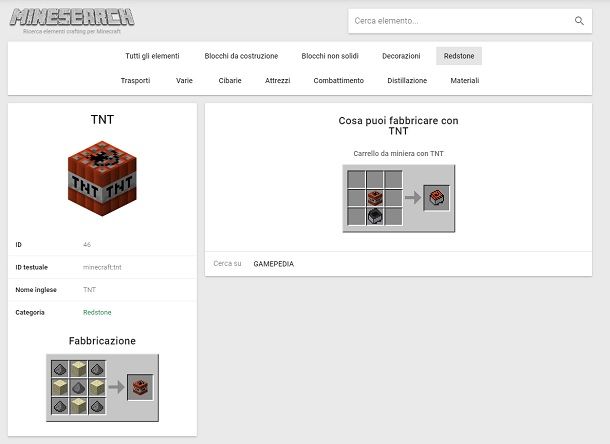The width and height of the screenshot is (610, 444).
Task: Click the TNT minecart result item
Action: [x=436, y=198]
